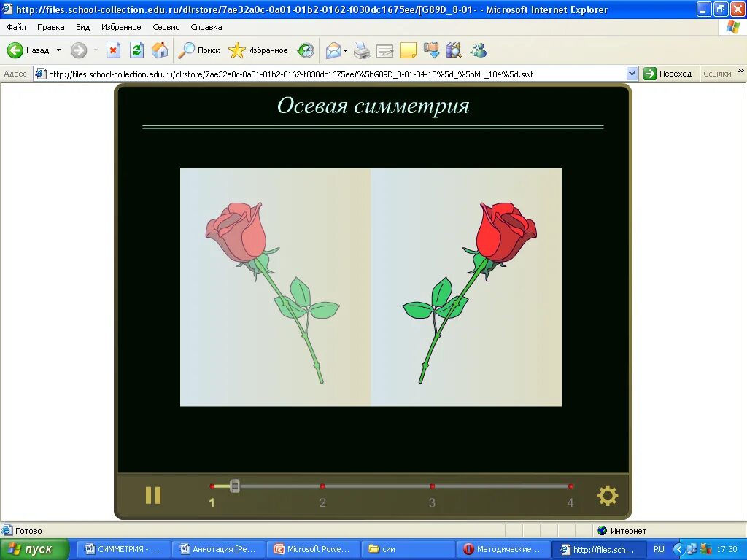Click the yellow Discuss note icon

[x=409, y=50]
